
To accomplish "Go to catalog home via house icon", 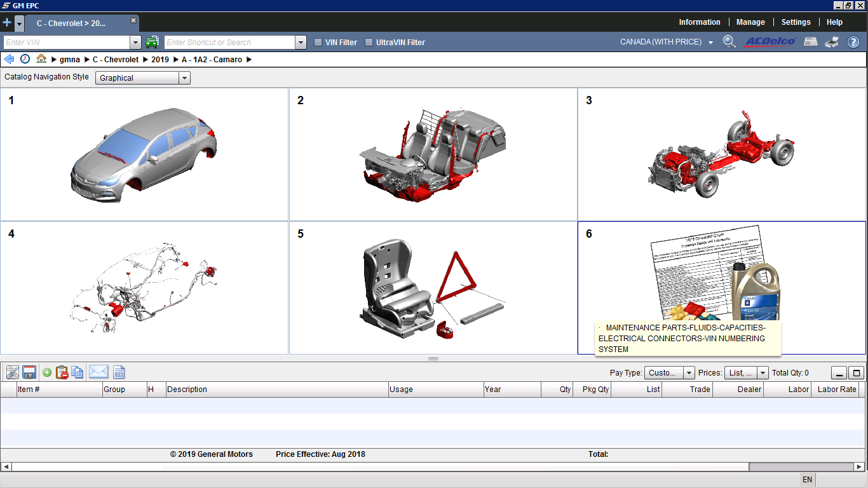I will 41,59.
